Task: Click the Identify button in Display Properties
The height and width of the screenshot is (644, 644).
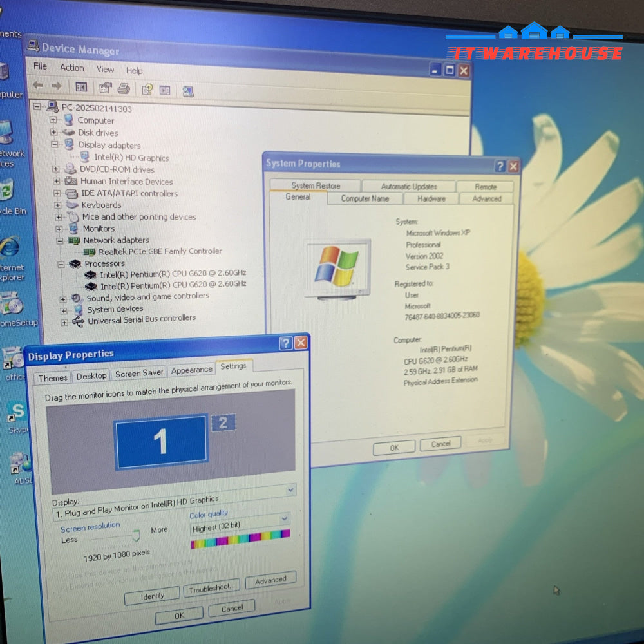Action: (153, 597)
